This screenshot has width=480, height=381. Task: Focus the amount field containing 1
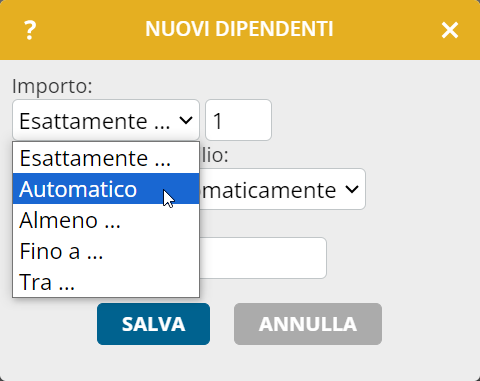click(238, 120)
